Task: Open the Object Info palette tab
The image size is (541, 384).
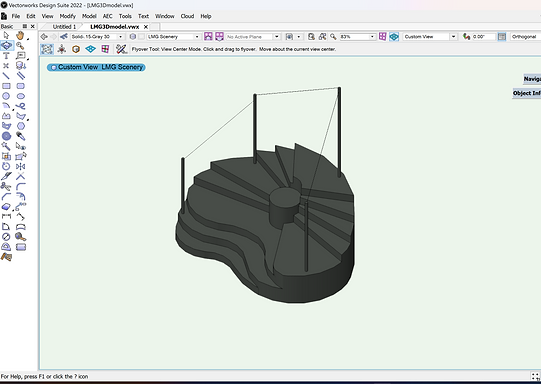Action: click(527, 93)
